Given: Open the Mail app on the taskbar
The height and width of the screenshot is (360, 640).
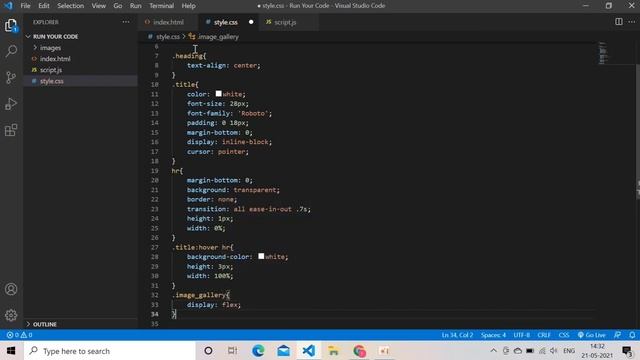Looking at the screenshot, I should coord(283,351).
